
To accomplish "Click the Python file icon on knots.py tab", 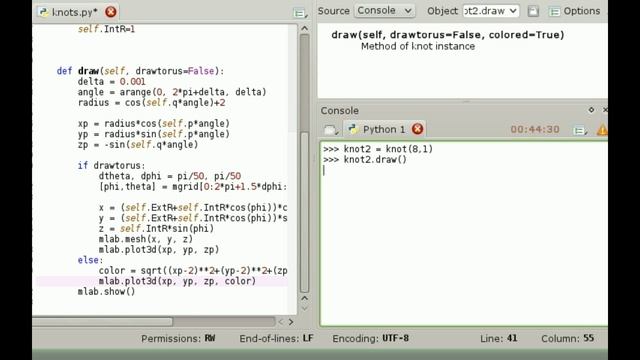I will [43, 12].
